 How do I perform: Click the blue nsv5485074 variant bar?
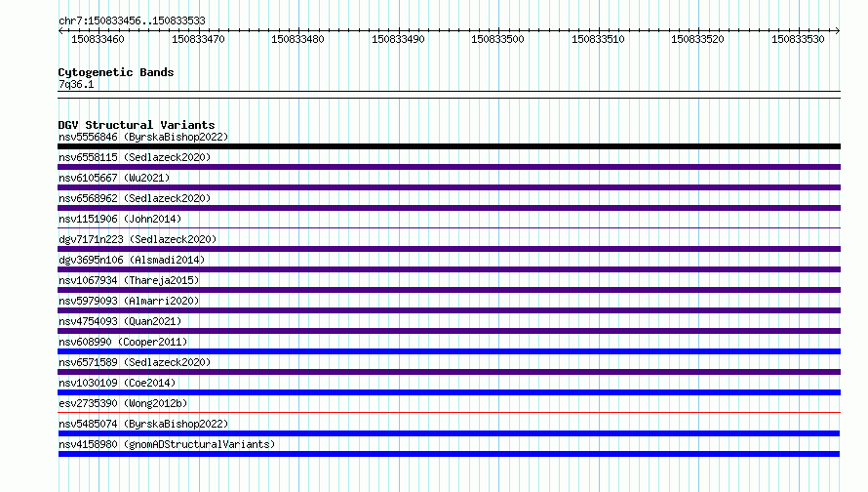point(449,433)
